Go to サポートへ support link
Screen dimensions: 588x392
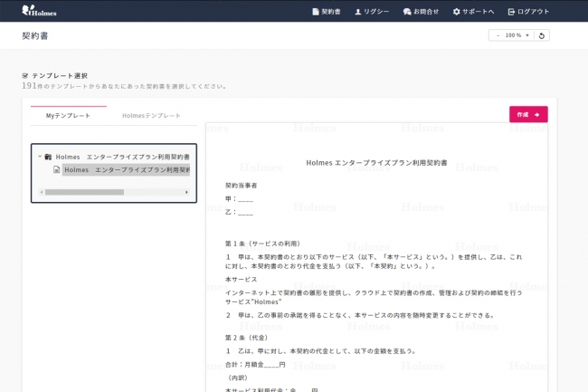473,12
